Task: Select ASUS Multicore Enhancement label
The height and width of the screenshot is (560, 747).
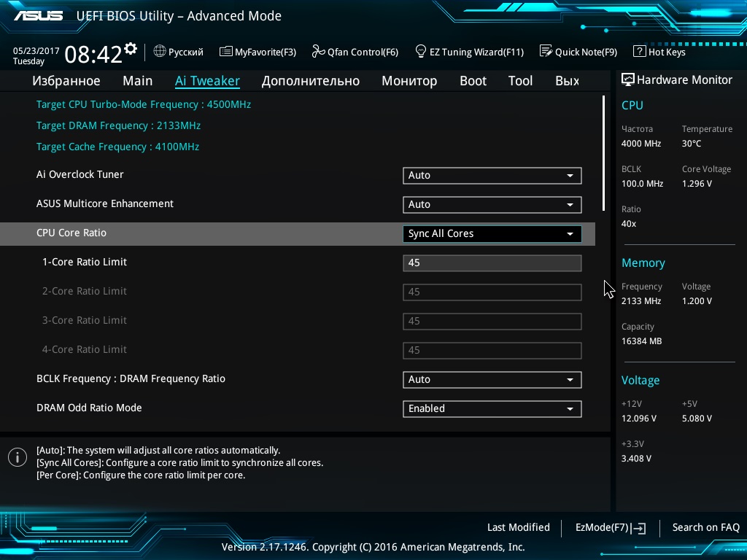Action: (x=105, y=204)
